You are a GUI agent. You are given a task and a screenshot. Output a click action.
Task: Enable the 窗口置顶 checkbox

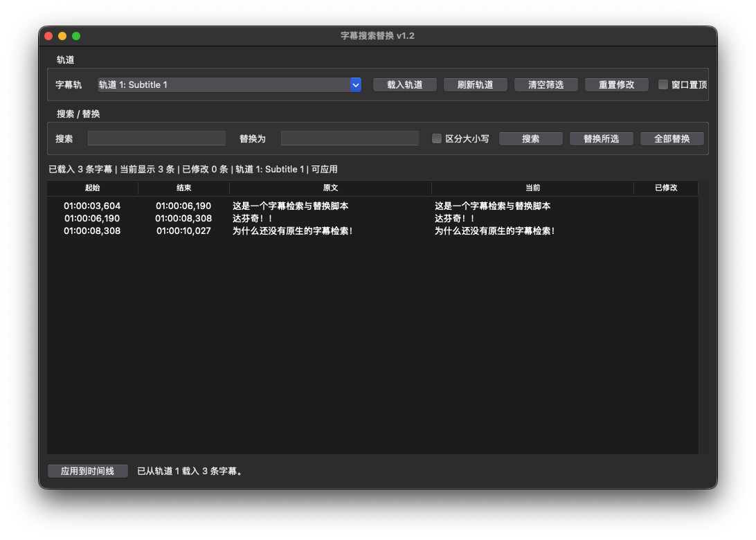(662, 84)
